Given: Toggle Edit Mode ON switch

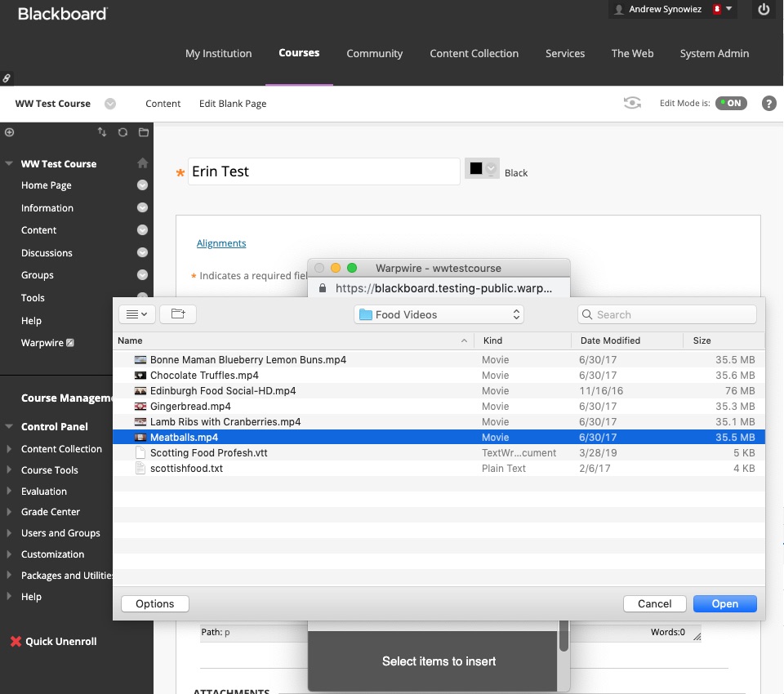Looking at the screenshot, I should (731, 103).
